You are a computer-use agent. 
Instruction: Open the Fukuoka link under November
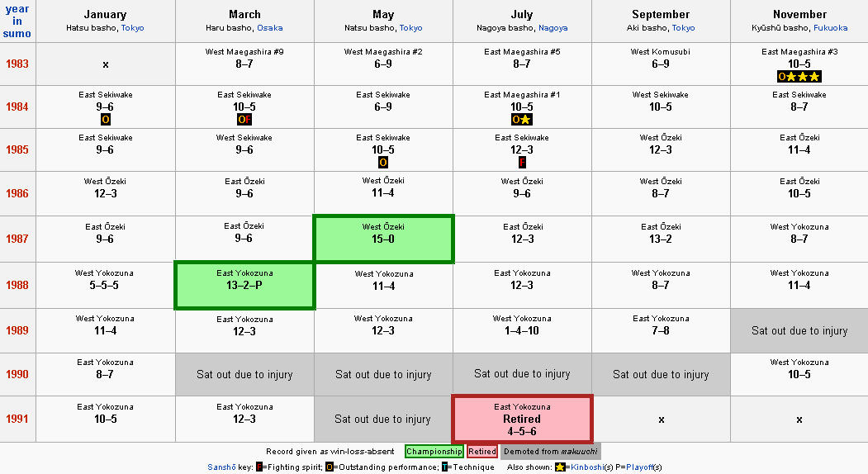tap(830, 28)
